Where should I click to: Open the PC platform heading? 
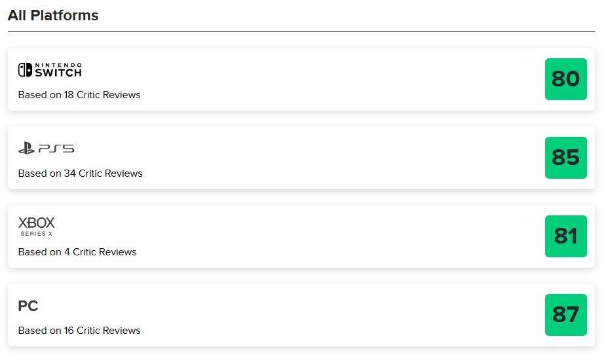click(28, 306)
